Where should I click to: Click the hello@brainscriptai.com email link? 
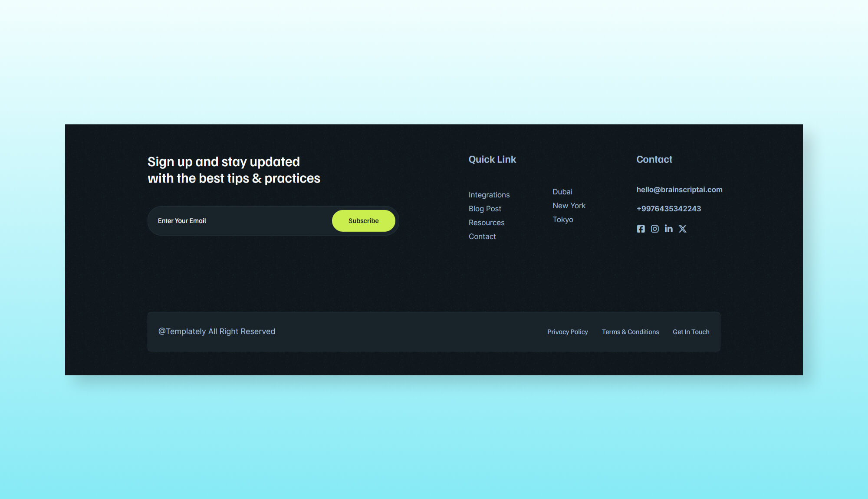pyautogui.click(x=679, y=190)
